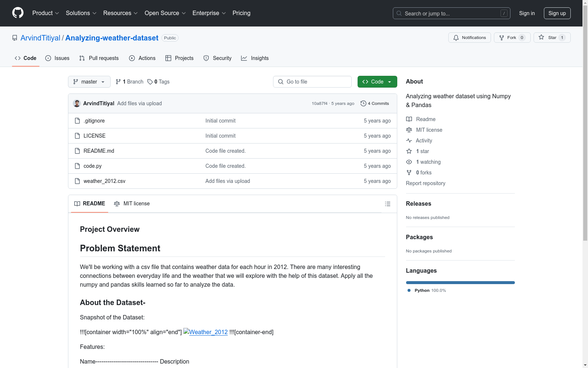Click Report repository link

pos(426,183)
